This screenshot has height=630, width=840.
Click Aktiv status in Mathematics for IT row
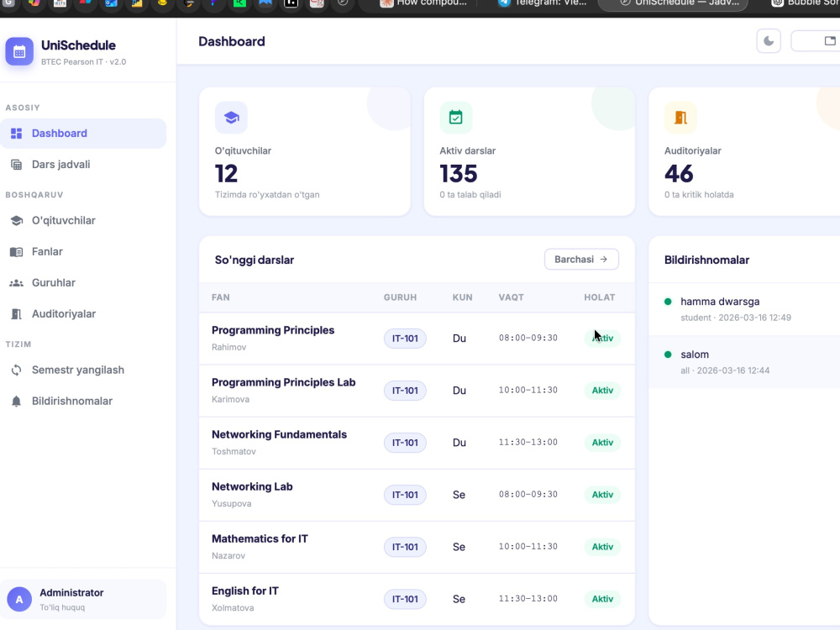602,547
